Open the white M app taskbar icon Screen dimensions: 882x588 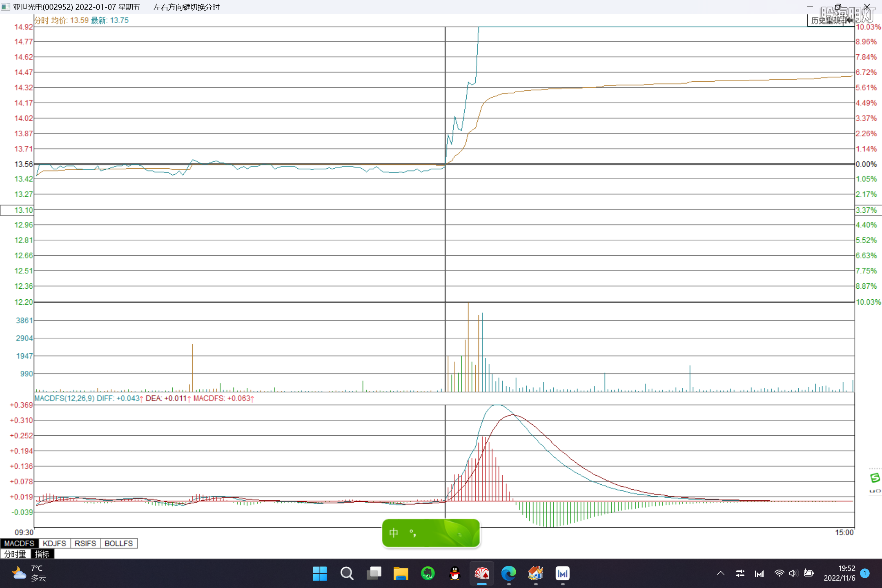[x=562, y=573]
